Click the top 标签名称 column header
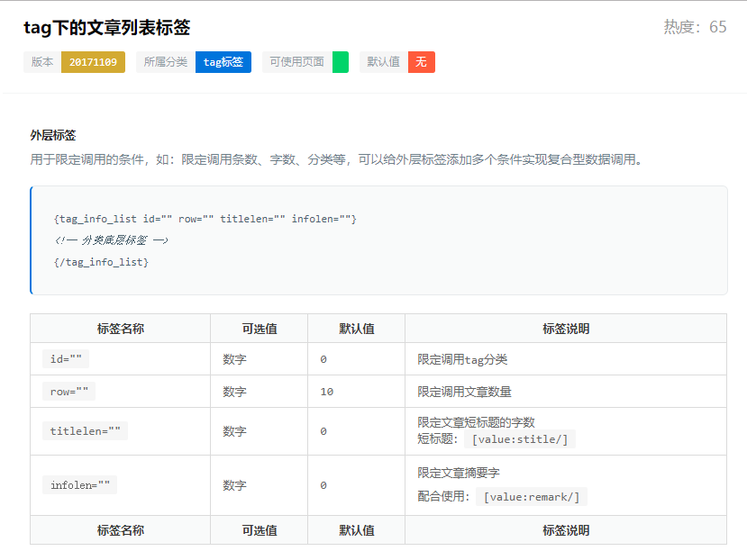This screenshot has width=747, height=560. pos(120,329)
